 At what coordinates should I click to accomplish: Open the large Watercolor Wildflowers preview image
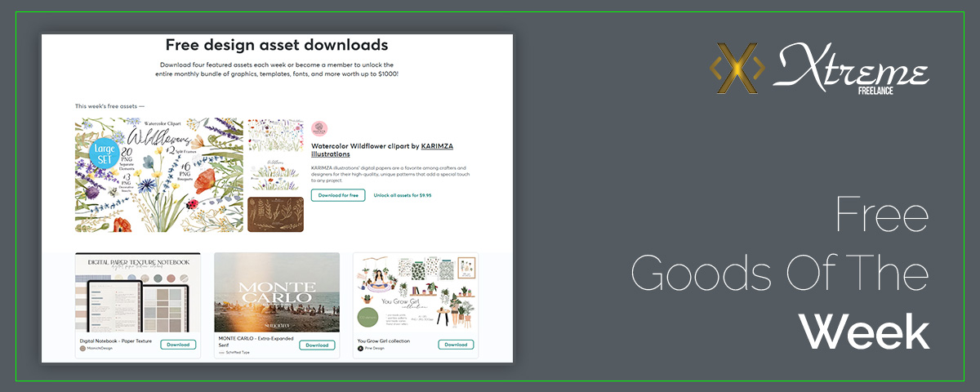[159, 175]
